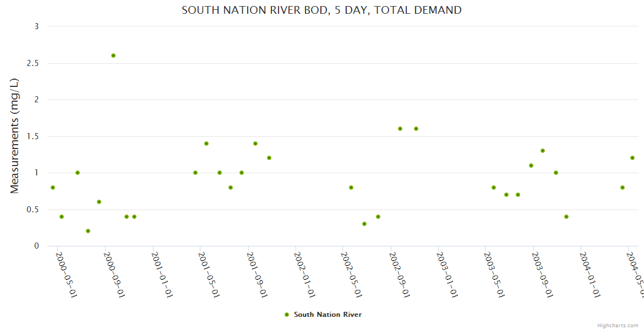Click the 0.6 mg/L data point in 2000
Screen dimensions: 644x330
click(99, 202)
